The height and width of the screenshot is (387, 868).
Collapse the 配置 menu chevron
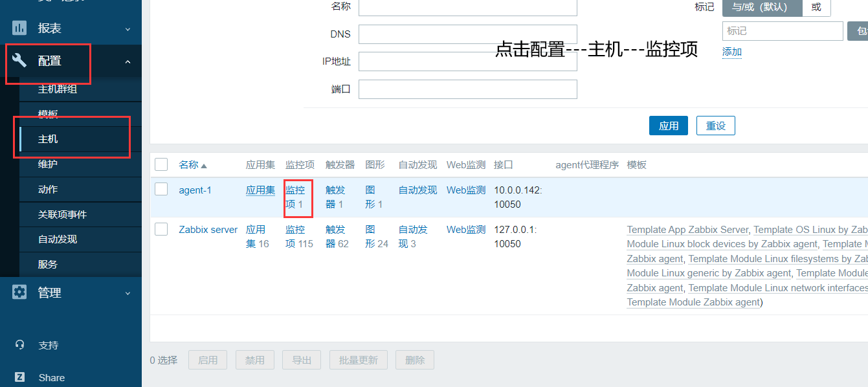(128, 61)
